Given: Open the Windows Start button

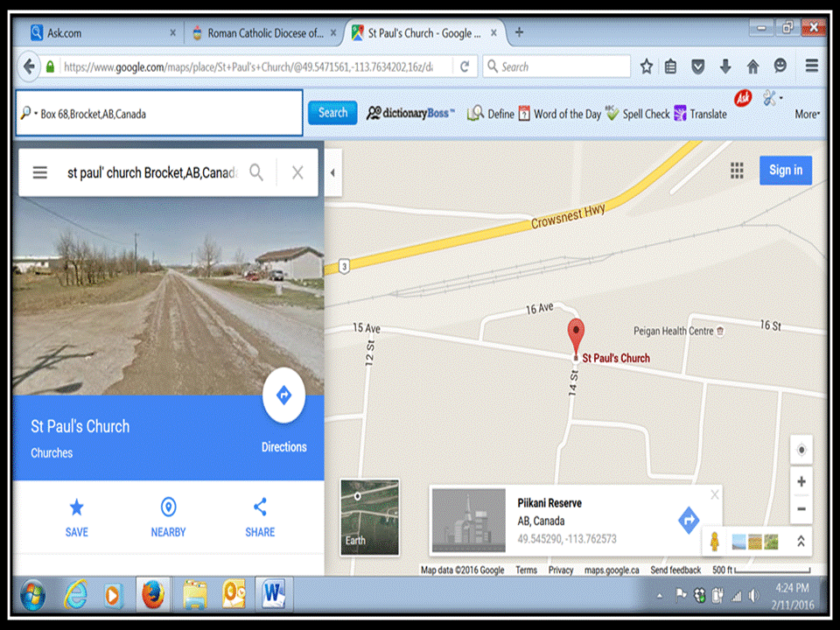Looking at the screenshot, I should 33,595.
